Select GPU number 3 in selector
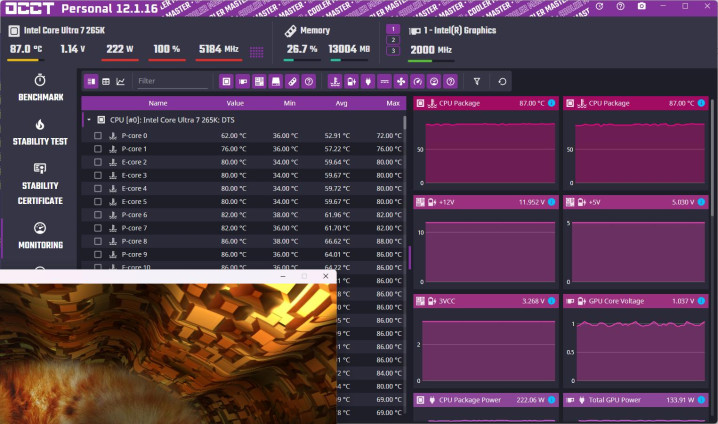The width and height of the screenshot is (718, 424). pos(393,51)
